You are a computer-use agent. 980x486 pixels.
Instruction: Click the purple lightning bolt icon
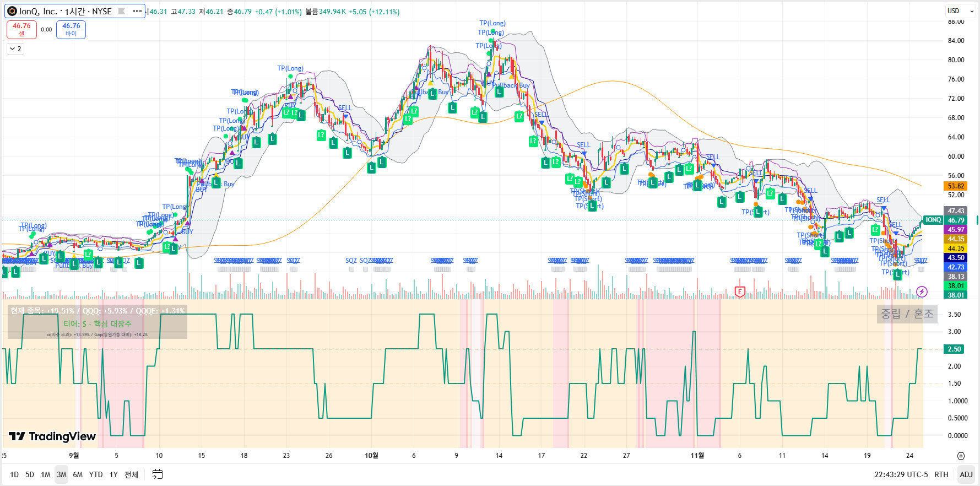pos(922,291)
